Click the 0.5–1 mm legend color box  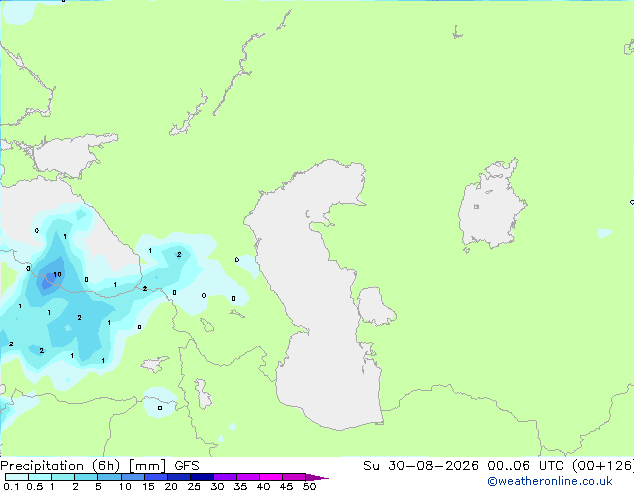coord(40,477)
